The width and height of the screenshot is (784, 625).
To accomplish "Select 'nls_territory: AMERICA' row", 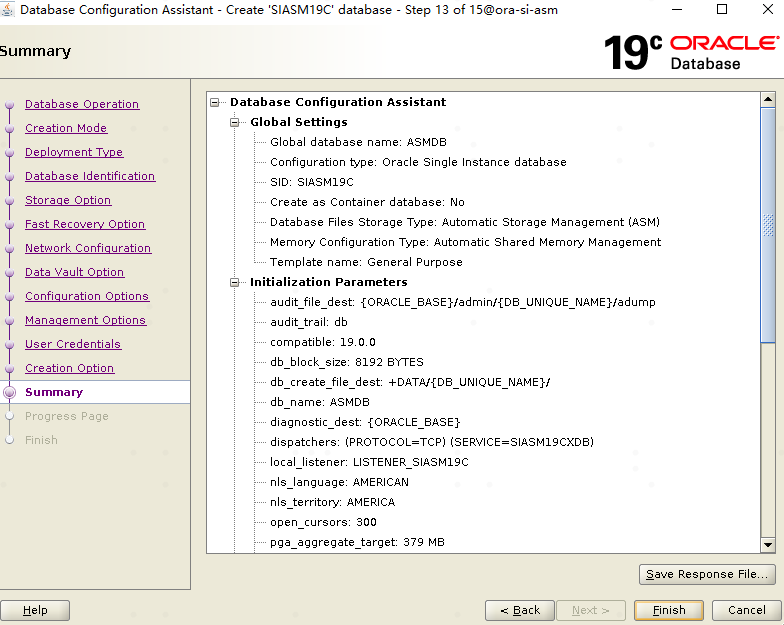I will (332, 502).
